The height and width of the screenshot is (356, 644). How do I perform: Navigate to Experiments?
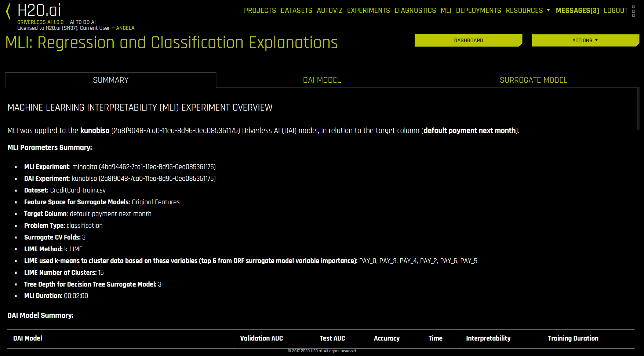[368, 11]
